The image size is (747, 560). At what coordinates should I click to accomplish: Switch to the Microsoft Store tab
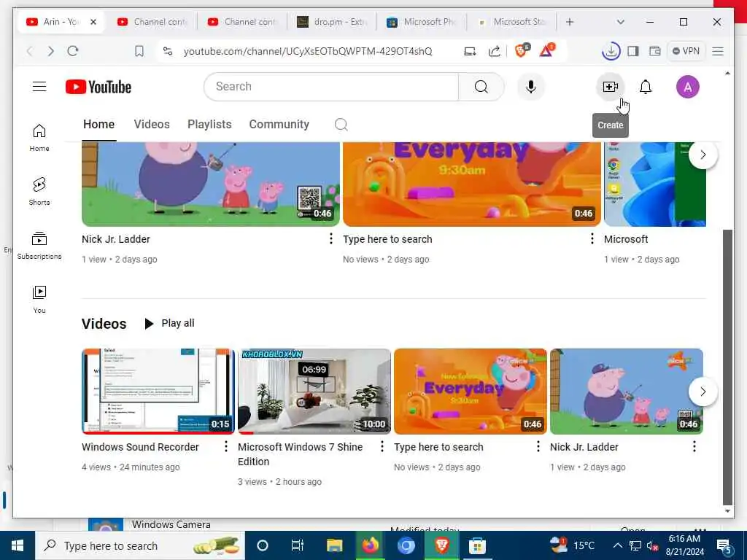pyautogui.click(x=511, y=22)
